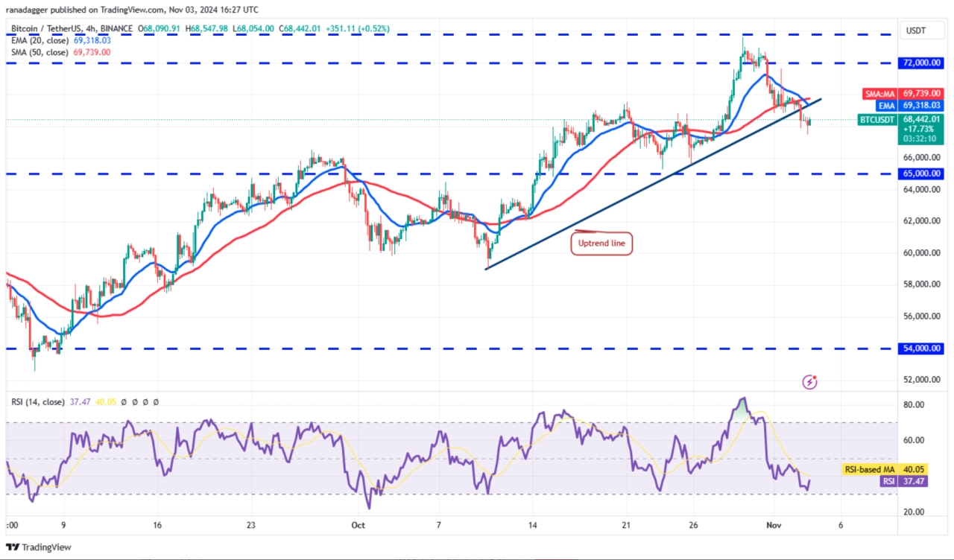
Task: Click 66,000.00 on the price axis
Action: click(x=921, y=158)
